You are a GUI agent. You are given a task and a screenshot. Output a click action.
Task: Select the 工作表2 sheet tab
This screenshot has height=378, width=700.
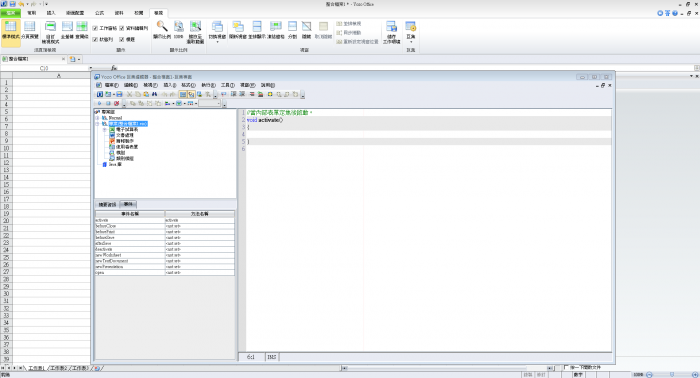(x=59, y=368)
